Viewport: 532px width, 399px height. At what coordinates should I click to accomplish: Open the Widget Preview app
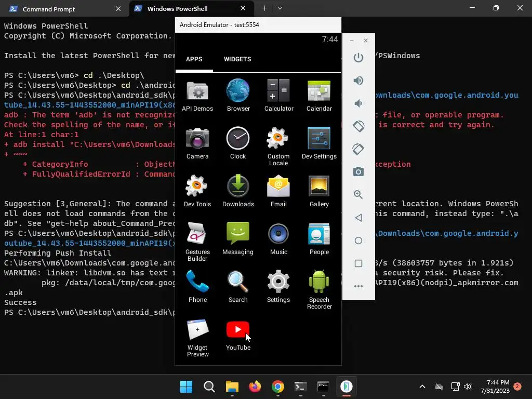point(197,338)
